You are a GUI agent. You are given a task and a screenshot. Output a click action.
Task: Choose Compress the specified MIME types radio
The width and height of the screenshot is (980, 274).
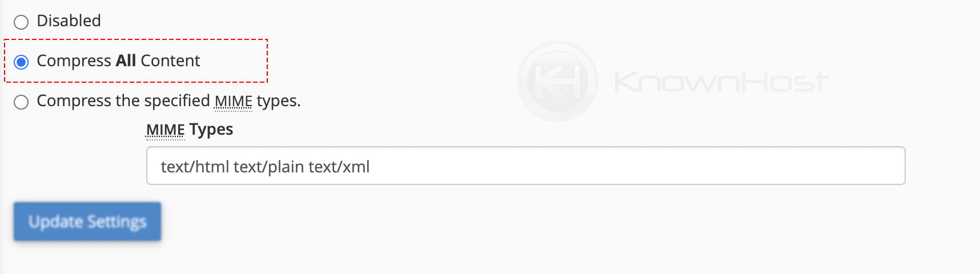[x=21, y=102]
